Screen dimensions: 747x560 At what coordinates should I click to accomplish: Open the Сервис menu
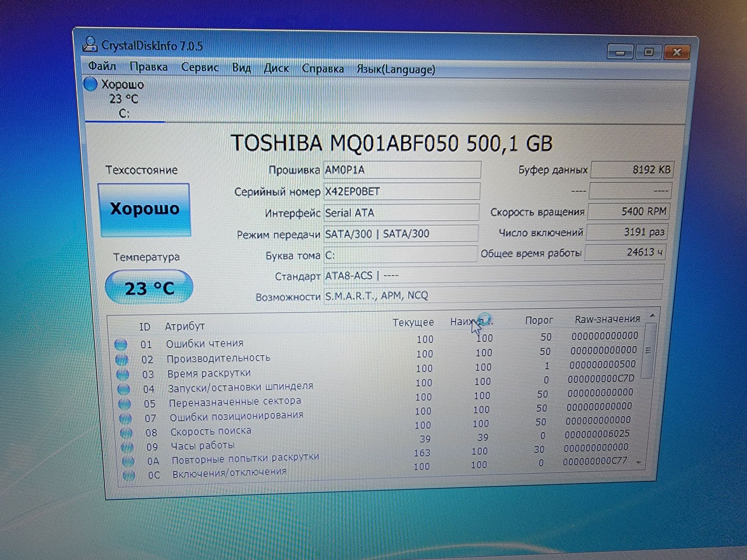[x=200, y=67]
